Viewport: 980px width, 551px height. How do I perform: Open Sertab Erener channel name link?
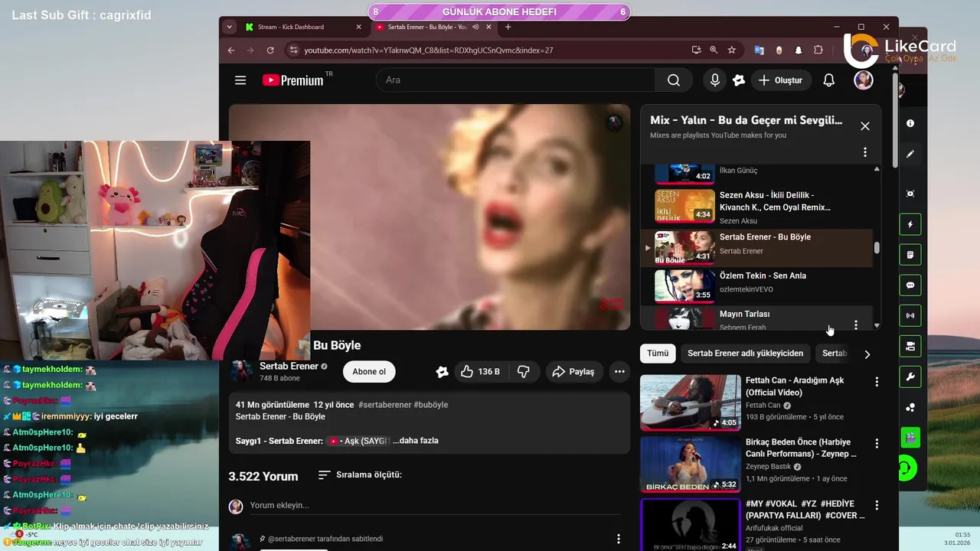click(289, 367)
